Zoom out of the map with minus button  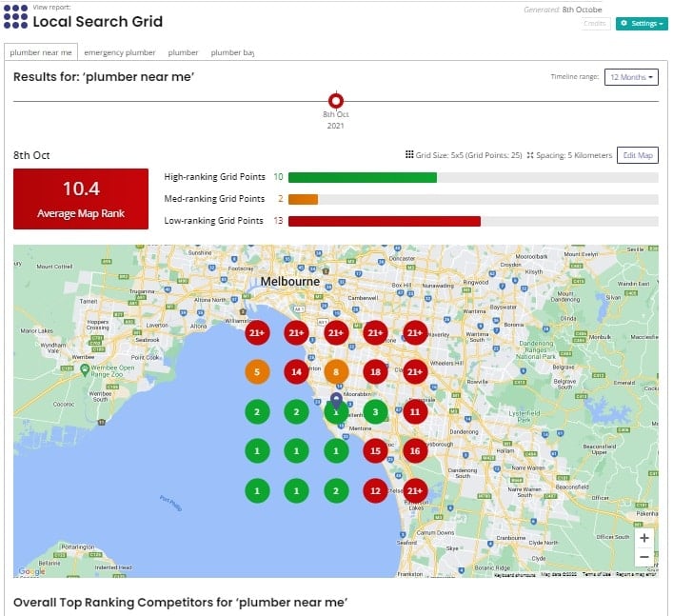coord(643,557)
